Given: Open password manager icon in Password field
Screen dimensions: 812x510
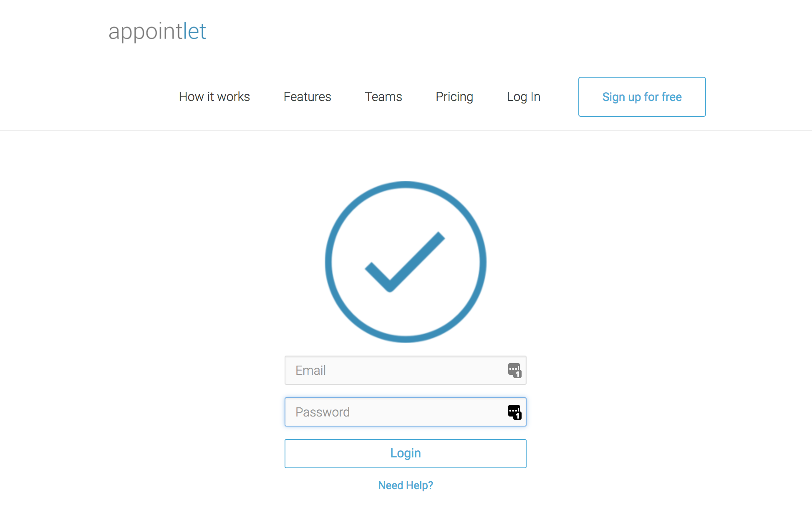Looking at the screenshot, I should pyautogui.click(x=514, y=412).
